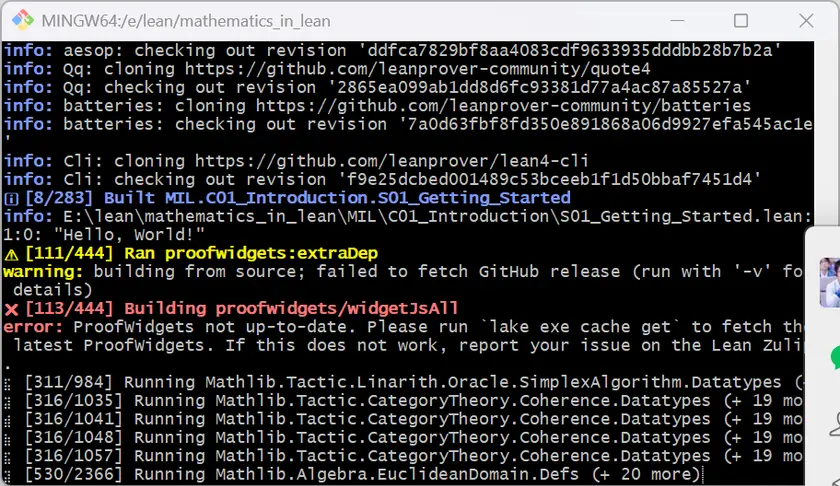
Task: Click the yellow warning icon beside [111/444]
Action: (x=11, y=253)
